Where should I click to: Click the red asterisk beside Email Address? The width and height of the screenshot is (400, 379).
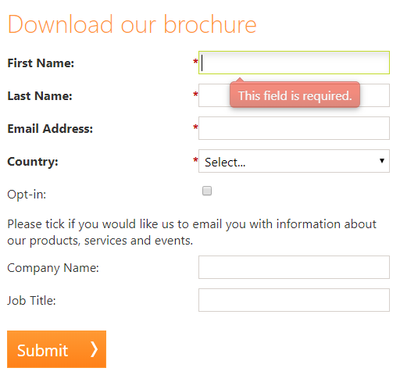(195, 127)
